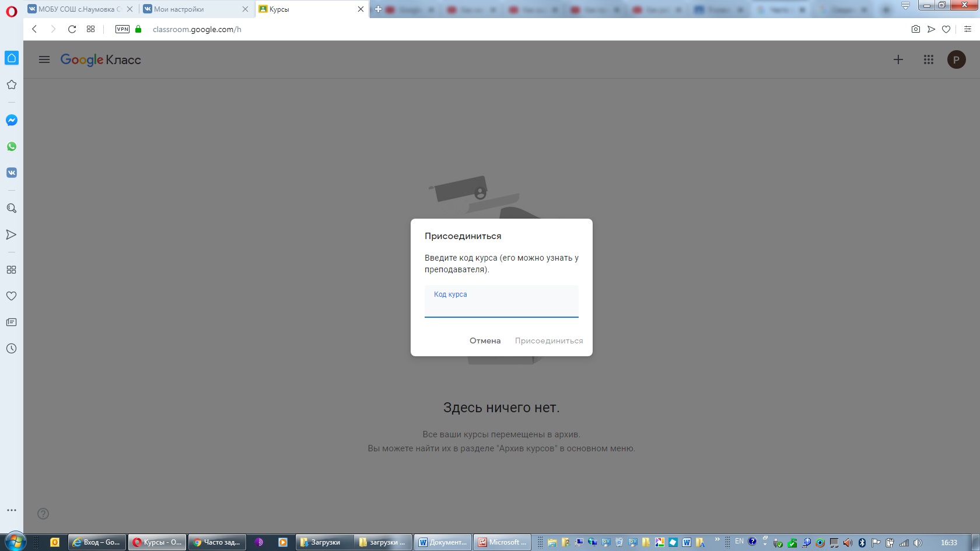Open the profile account avatar
The width and height of the screenshot is (980, 551).
(956, 59)
